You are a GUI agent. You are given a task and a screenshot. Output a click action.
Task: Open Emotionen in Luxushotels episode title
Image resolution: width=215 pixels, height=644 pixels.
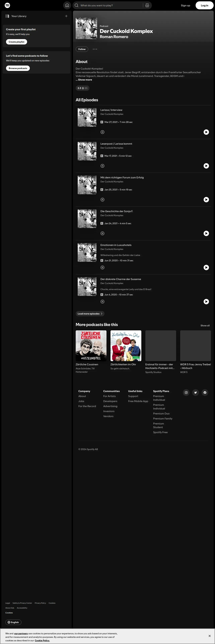(x=116, y=245)
